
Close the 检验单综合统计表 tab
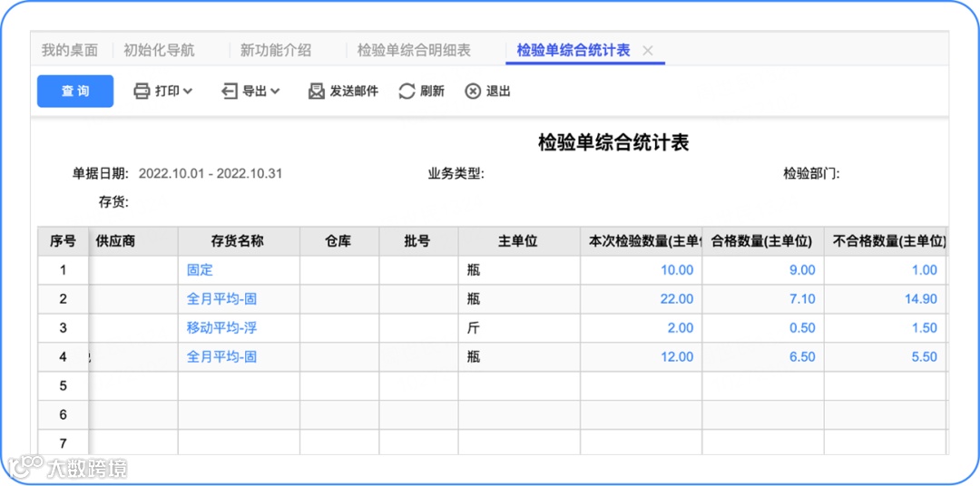pos(648,51)
